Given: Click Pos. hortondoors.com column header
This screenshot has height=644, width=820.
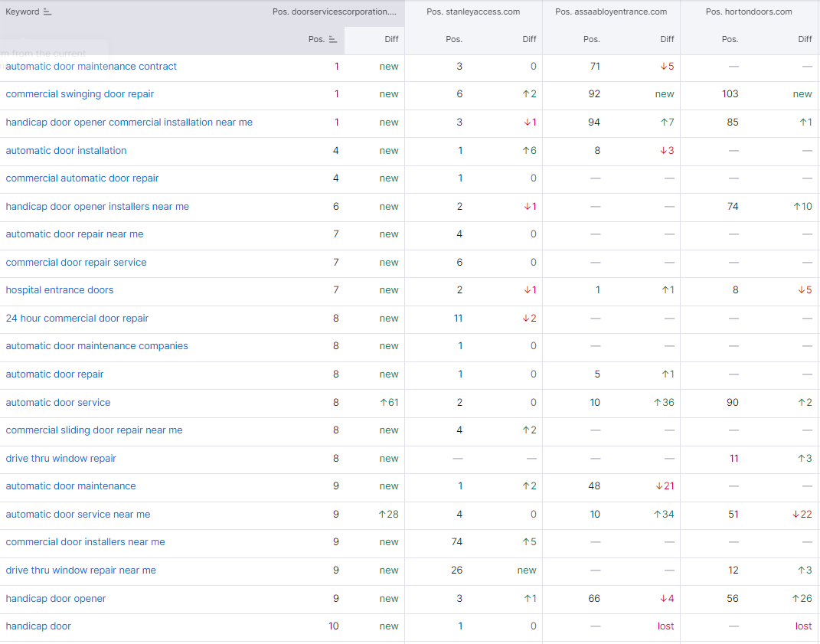Looking at the screenshot, I should click(749, 11).
